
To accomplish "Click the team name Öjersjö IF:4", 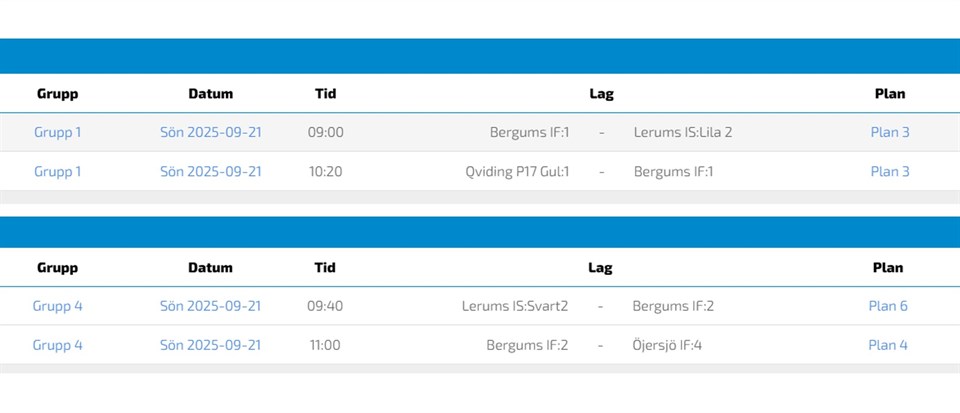I will click(x=668, y=345).
